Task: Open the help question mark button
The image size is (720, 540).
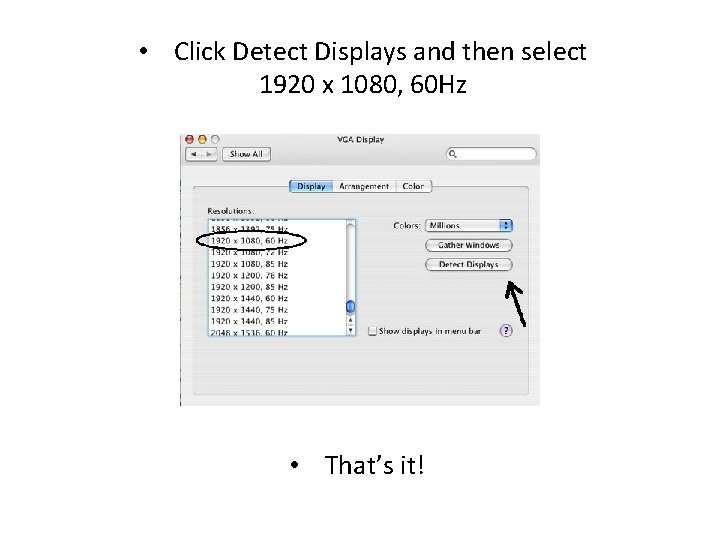Action: click(x=506, y=331)
